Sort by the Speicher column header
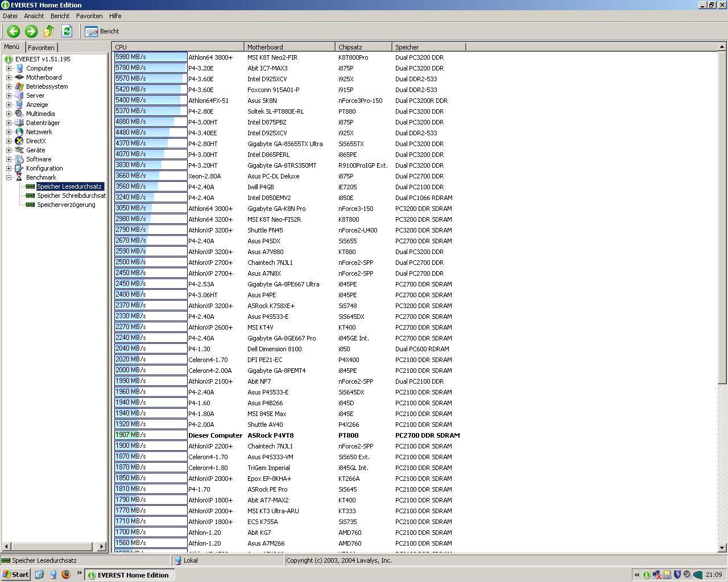 [429, 47]
